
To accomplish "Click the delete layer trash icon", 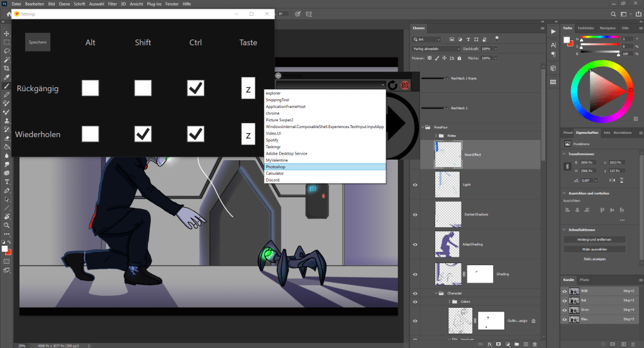I will (535, 344).
